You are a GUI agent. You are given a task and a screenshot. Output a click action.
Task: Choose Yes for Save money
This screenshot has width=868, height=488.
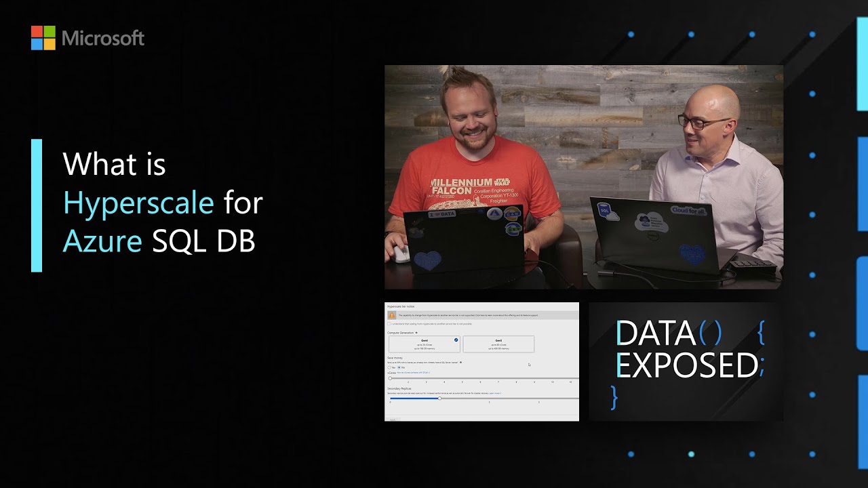(x=389, y=367)
